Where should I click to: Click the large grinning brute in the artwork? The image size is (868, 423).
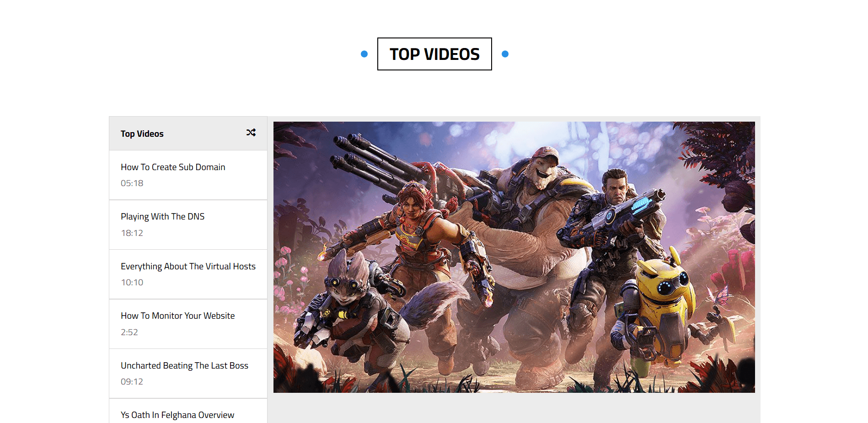click(x=535, y=206)
